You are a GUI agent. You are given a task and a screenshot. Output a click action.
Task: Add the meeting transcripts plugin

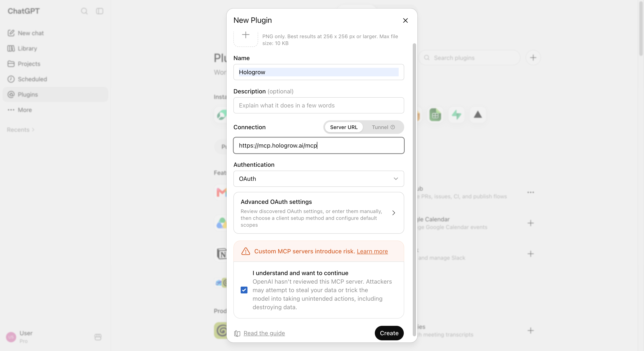click(530, 331)
